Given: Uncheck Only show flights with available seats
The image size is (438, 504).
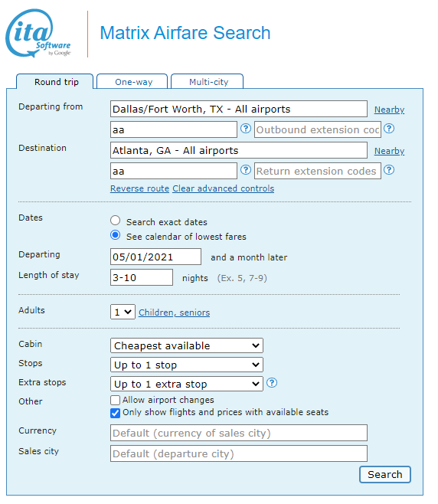Looking at the screenshot, I should pos(115,413).
